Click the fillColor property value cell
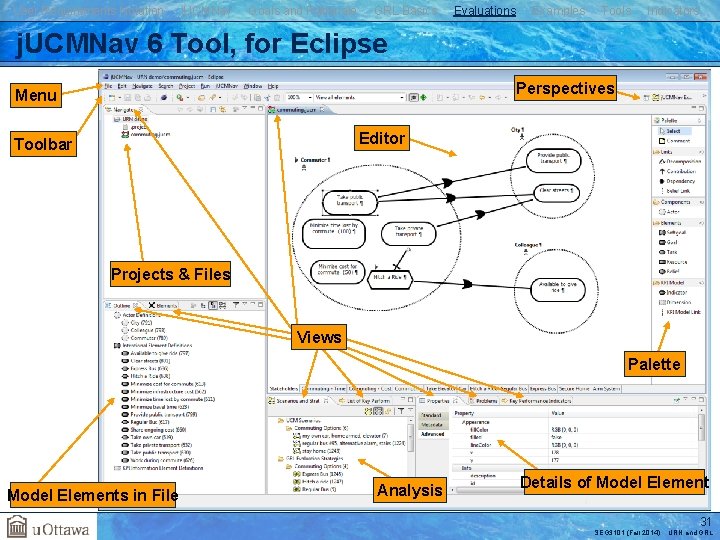720x540 pixels. click(622, 430)
